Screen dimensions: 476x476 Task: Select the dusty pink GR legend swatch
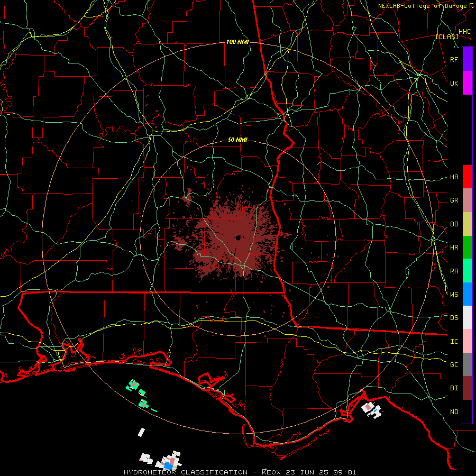click(x=467, y=200)
